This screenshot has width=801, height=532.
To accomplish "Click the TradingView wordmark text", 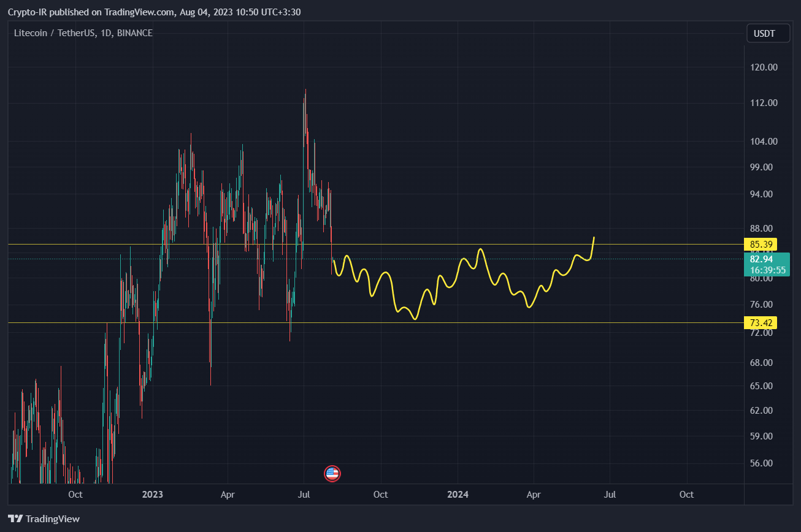I will (x=52, y=519).
